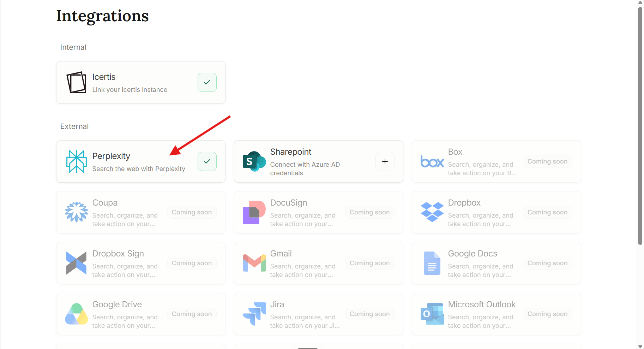Click 'Link your Icertis instance' text
The width and height of the screenshot is (644, 349).
(130, 90)
